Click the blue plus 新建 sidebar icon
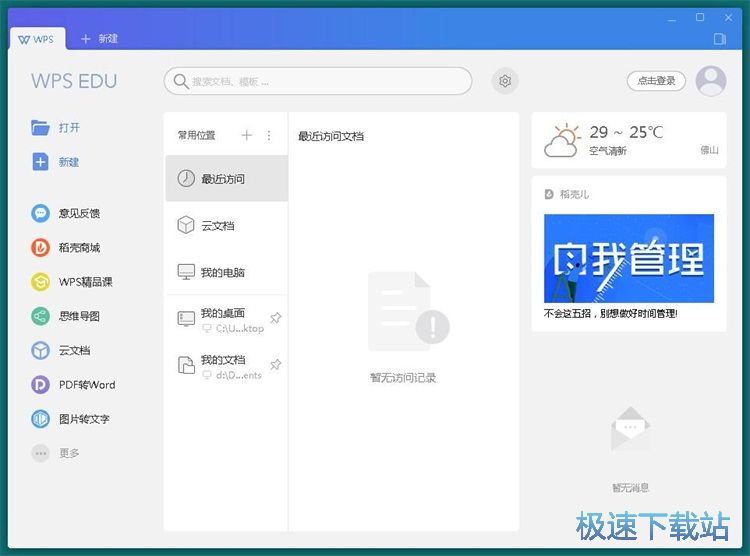Screen dimensions: 750x556 [x=40, y=162]
